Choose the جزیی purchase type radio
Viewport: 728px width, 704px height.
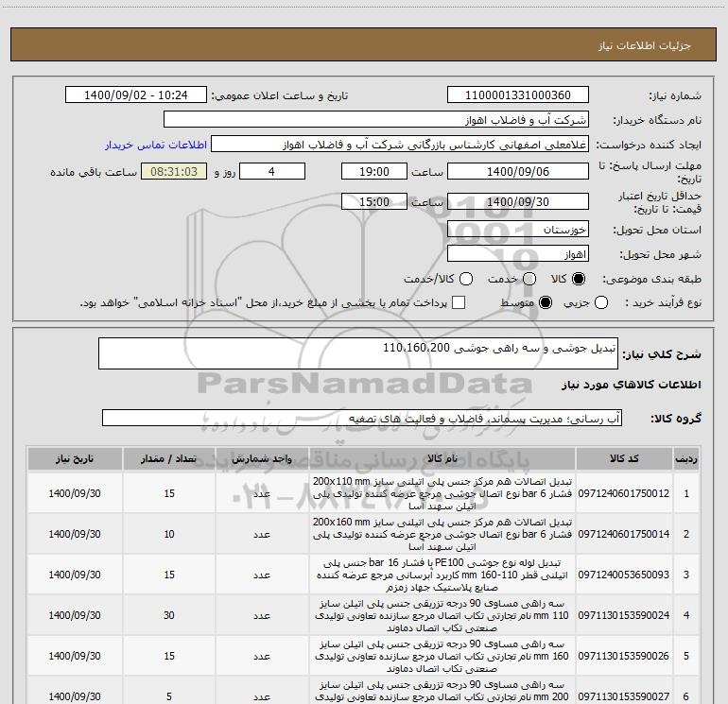point(601,302)
